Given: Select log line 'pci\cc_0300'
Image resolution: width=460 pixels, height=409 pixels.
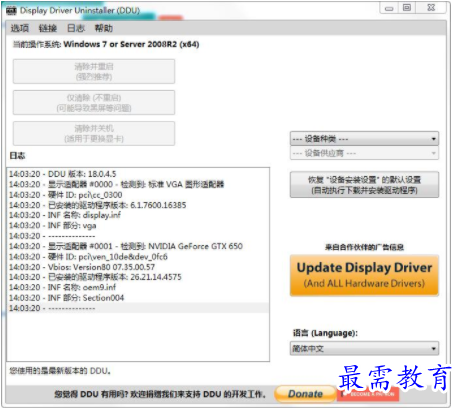Looking at the screenshot, I should [138, 195].
